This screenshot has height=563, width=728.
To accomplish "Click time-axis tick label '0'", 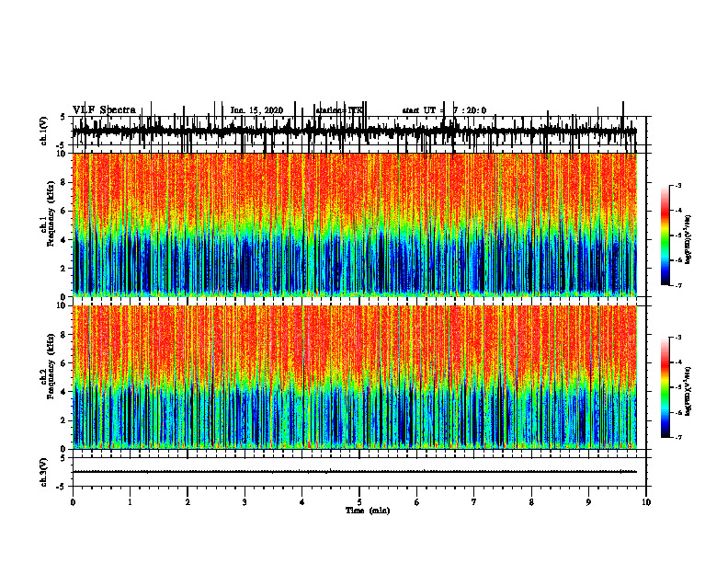I will click(73, 502).
